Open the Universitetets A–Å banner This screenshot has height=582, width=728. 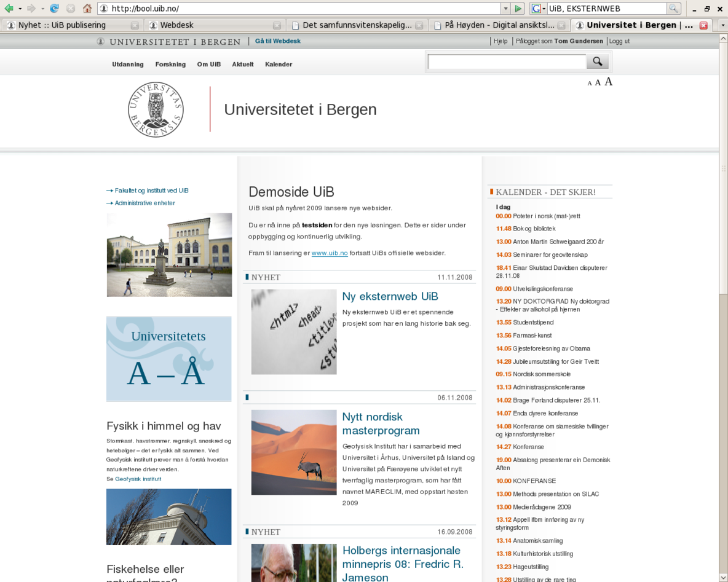[x=169, y=359]
